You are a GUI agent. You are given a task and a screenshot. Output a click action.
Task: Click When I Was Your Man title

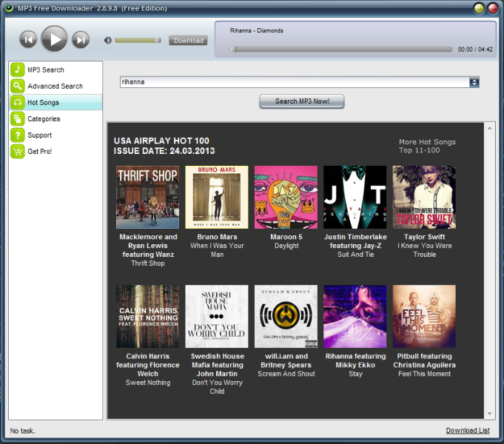(x=217, y=250)
